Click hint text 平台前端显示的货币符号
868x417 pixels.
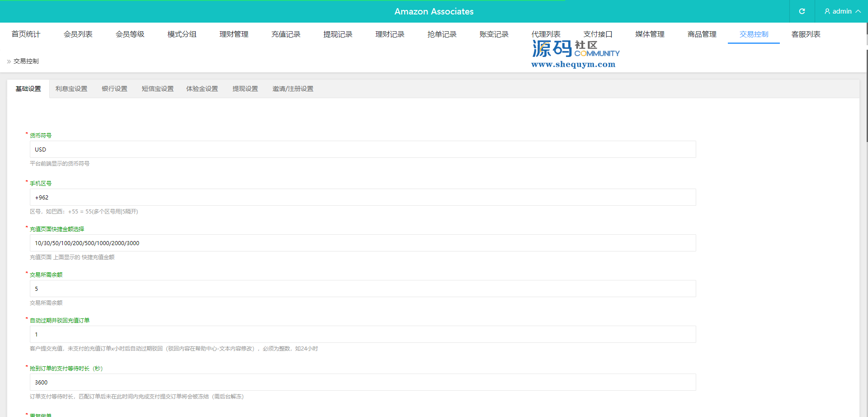pyautogui.click(x=60, y=164)
